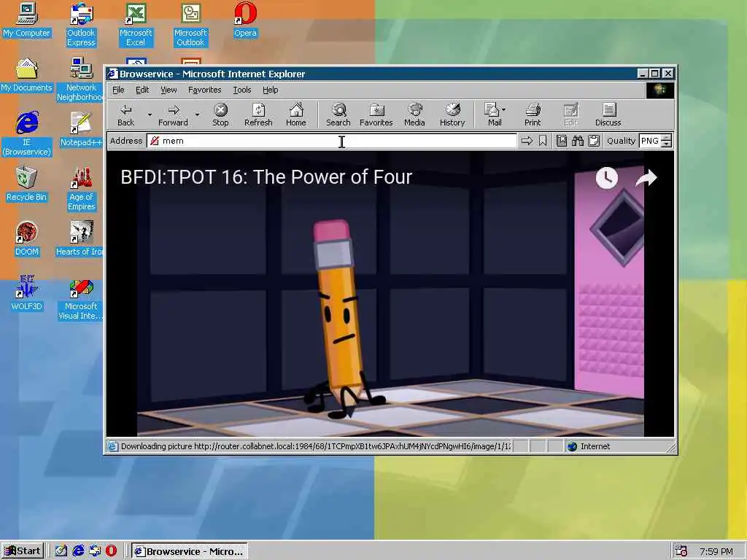Click the Browservice window title bar
The image size is (747, 560).
click(x=371, y=74)
